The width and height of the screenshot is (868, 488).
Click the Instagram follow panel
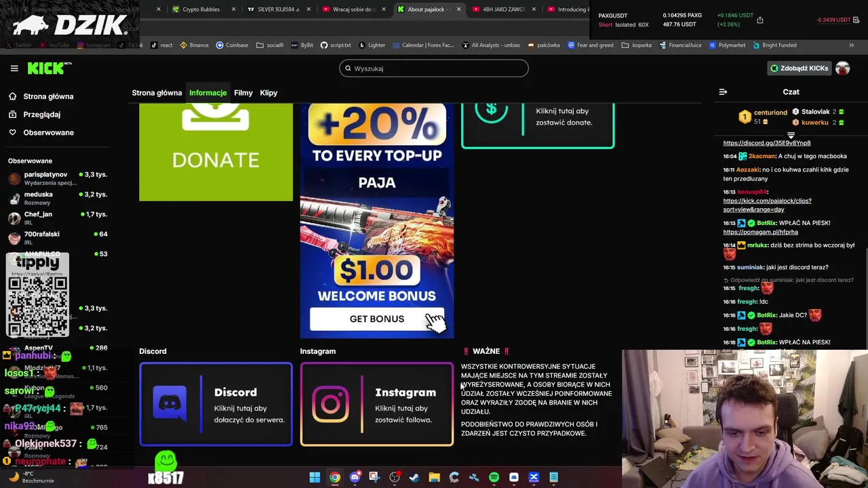tap(377, 404)
